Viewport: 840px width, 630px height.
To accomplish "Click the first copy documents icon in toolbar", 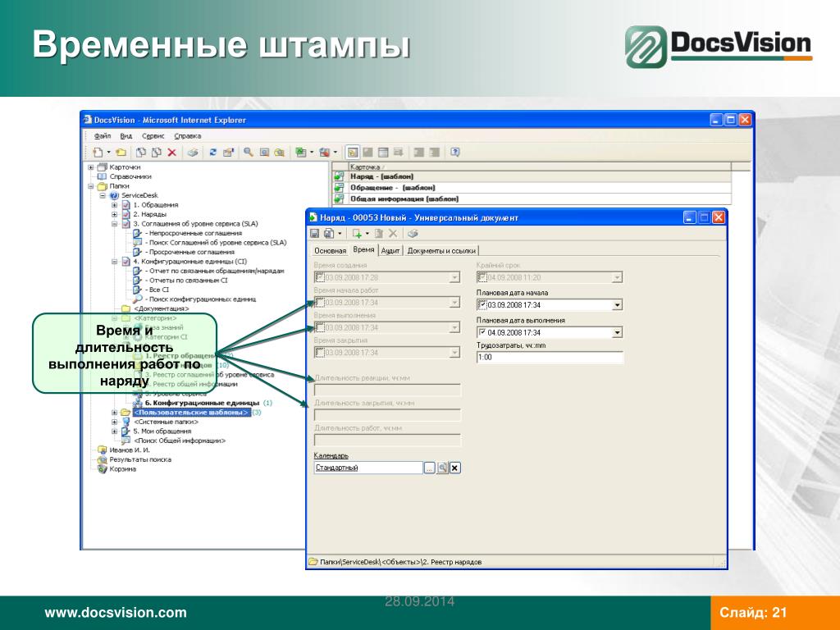I will coord(141,153).
